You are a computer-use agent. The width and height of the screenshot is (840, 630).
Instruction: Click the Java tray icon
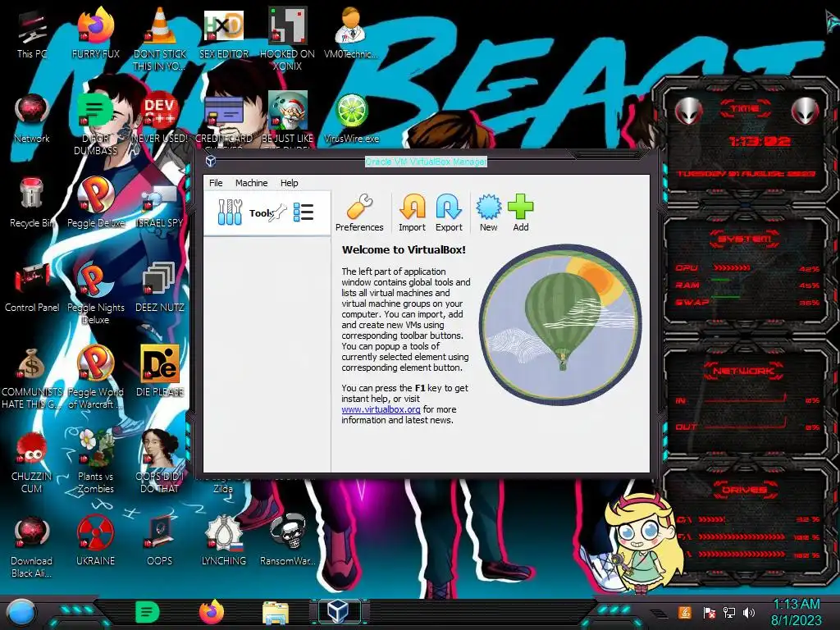pos(685,612)
